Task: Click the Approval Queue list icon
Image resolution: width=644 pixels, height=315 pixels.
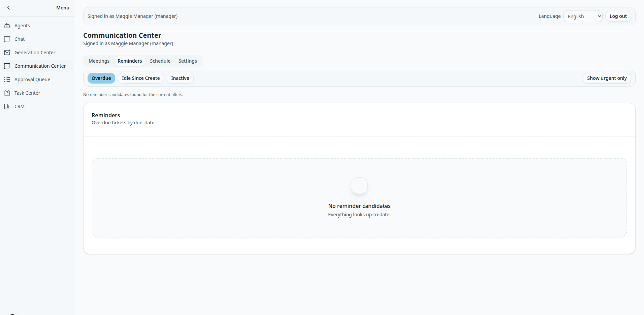Action: (7, 80)
